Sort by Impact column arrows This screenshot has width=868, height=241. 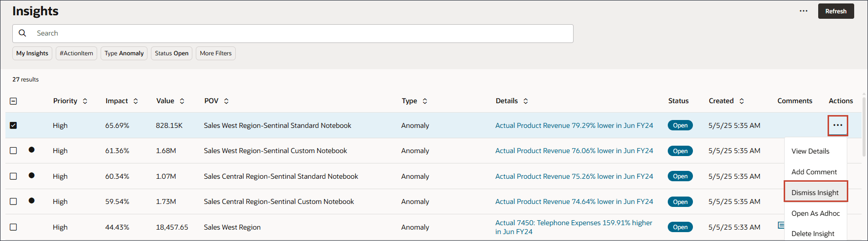(136, 101)
